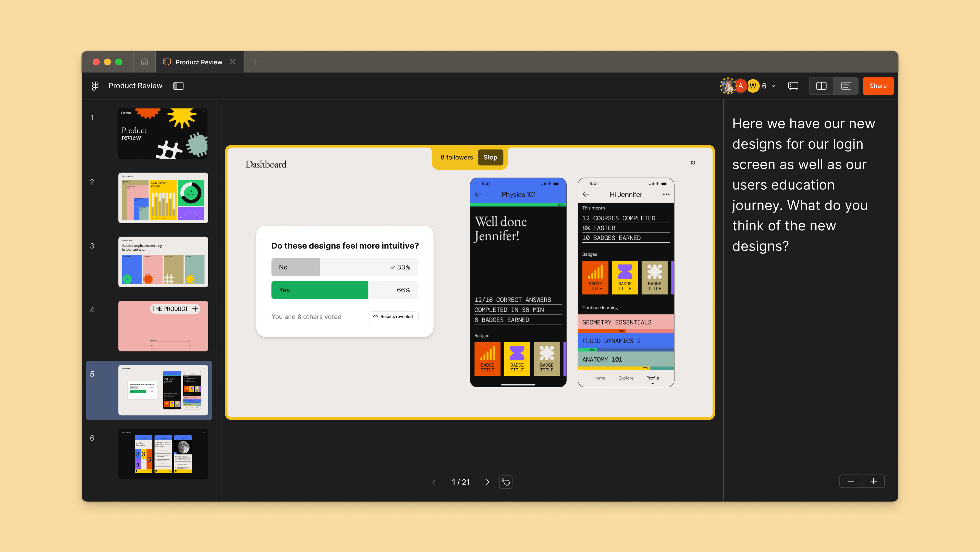Open the Product Review file name dropdown
The image size is (980, 552).
click(135, 86)
